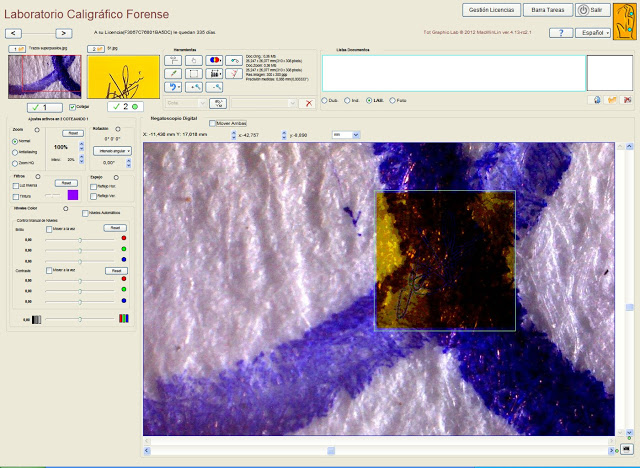Select the hand pan tool
This screenshot has height=468, width=640.
(x=195, y=60)
